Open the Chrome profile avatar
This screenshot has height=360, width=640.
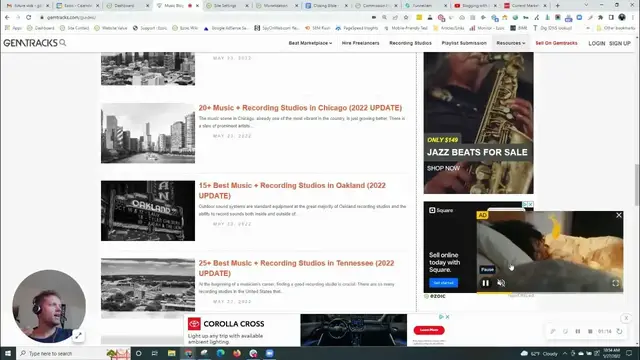click(622, 18)
